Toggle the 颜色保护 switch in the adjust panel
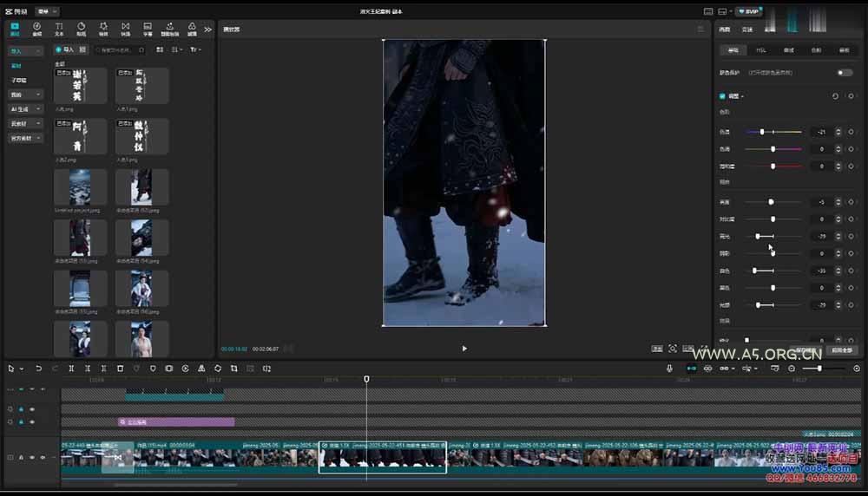Screen dimensions: 868x496 [x=845, y=73]
